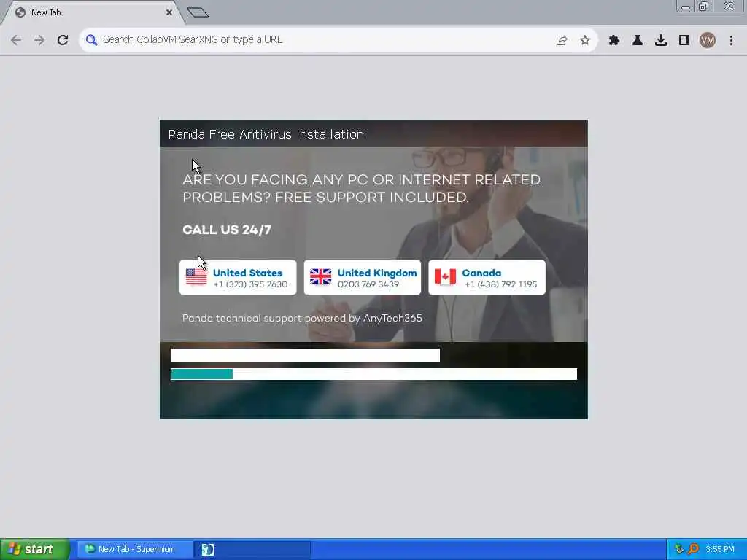
Task: Click Panda technical support powered by AnyTech365
Action: pos(302,318)
